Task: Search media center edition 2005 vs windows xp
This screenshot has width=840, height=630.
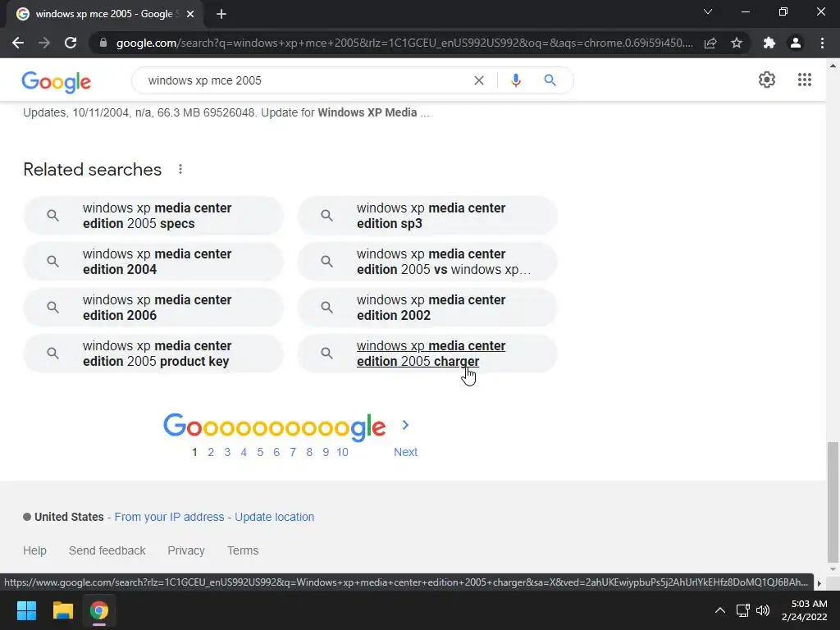Action: pos(427,262)
